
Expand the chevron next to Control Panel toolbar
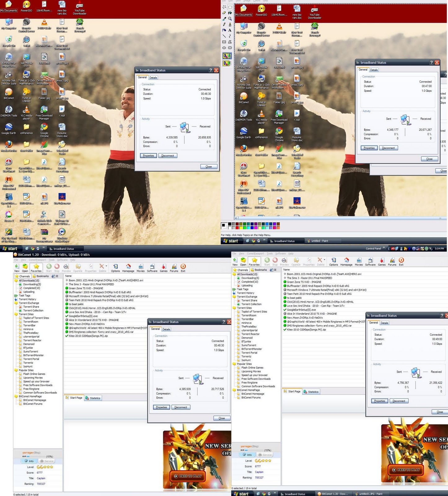(384, 248)
